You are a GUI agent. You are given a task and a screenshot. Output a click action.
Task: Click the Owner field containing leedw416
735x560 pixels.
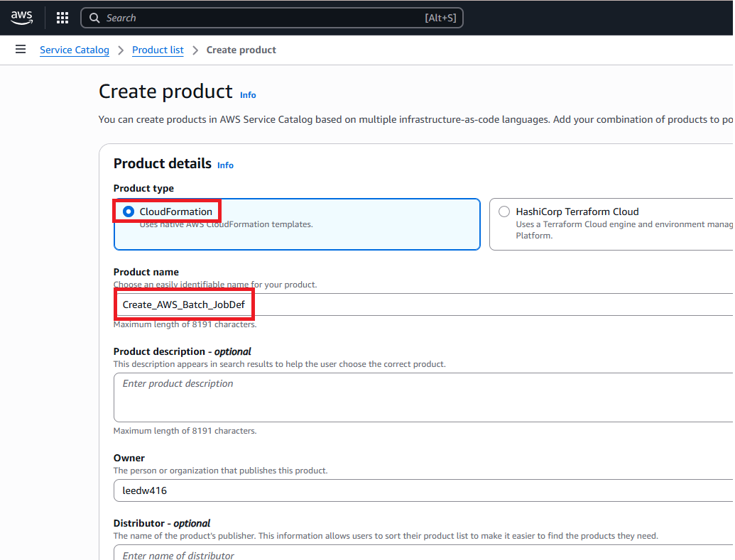426,490
